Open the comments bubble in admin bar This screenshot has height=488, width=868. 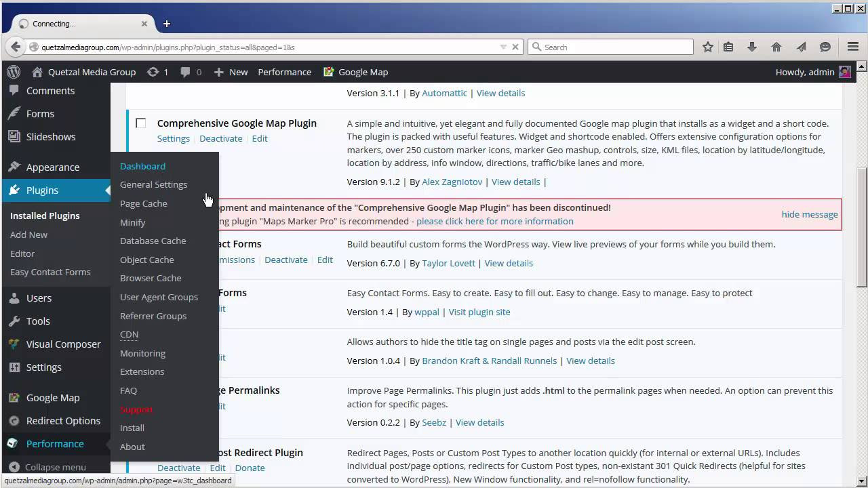click(x=191, y=72)
